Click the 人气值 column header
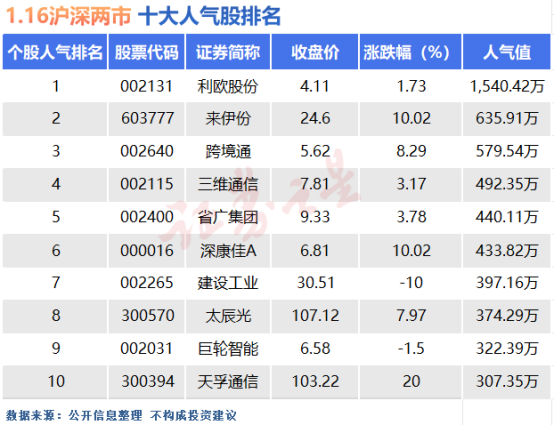Image resolution: width=554 pixels, height=426 pixels. pyautogui.click(x=507, y=52)
